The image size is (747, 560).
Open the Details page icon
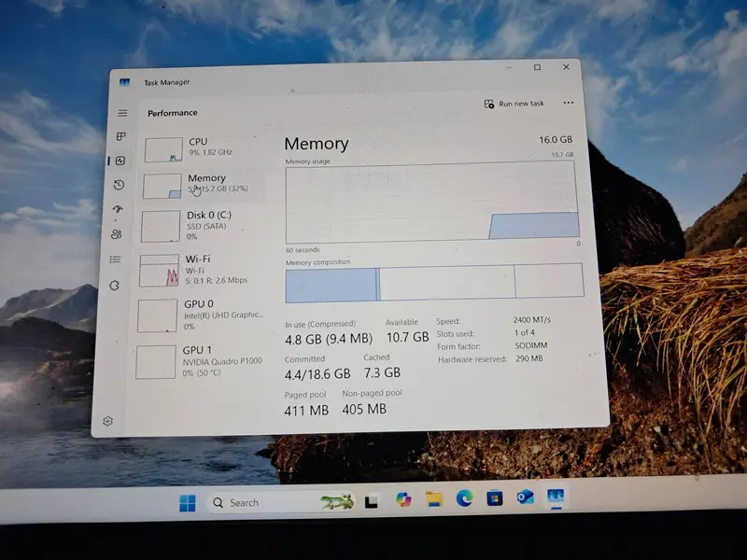115,259
